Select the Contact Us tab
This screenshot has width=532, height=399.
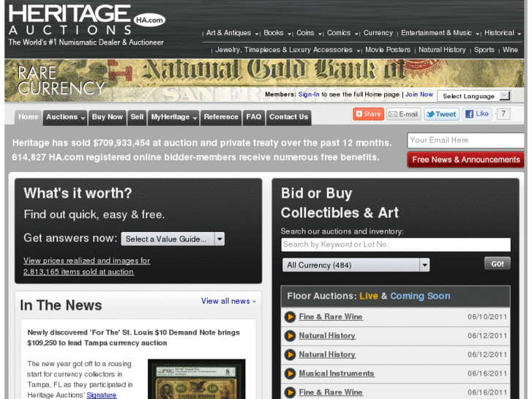click(289, 117)
